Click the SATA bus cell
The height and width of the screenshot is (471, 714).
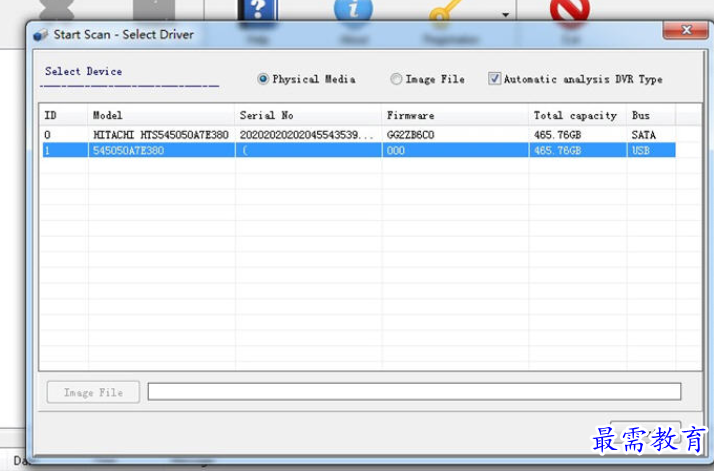point(643,135)
